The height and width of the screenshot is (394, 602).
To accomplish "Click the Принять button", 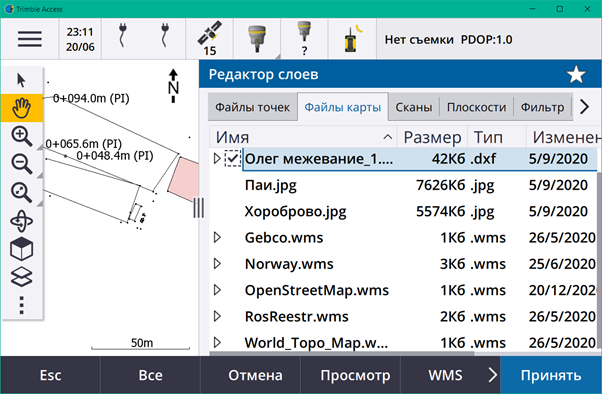I will tap(551, 375).
